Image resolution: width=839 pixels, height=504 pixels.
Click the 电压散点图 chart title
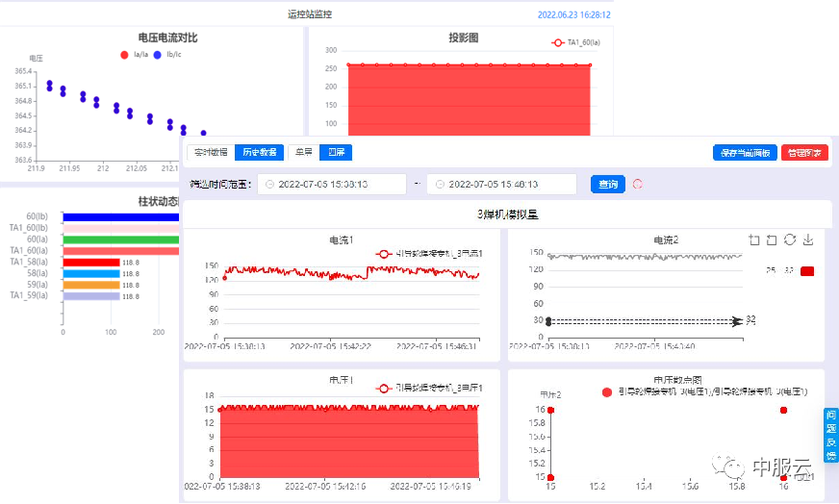678,381
